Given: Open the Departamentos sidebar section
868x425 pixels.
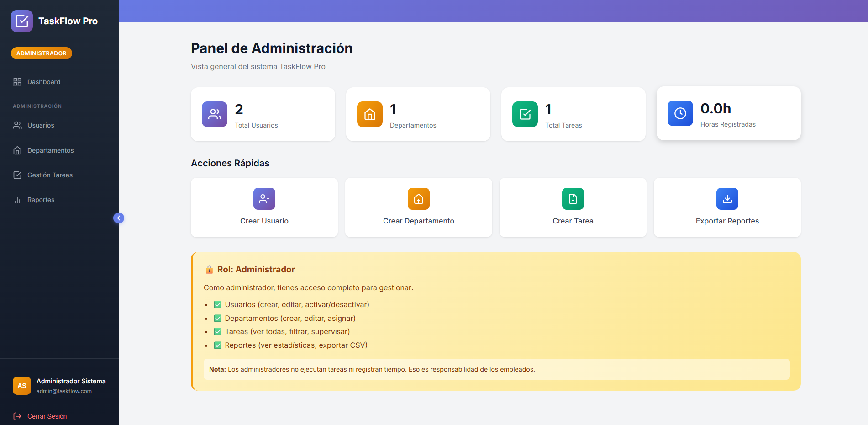Looking at the screenshot, I should click(50, 150).
